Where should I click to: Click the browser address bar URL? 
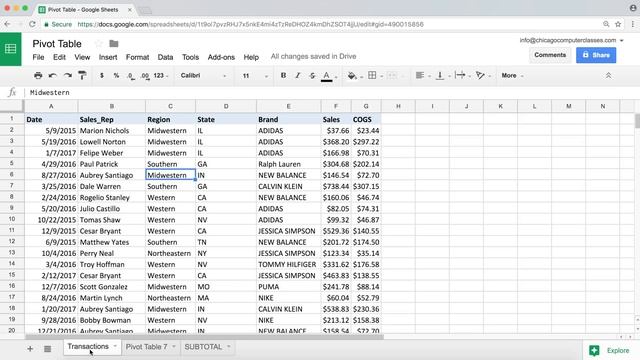point(251,24)
